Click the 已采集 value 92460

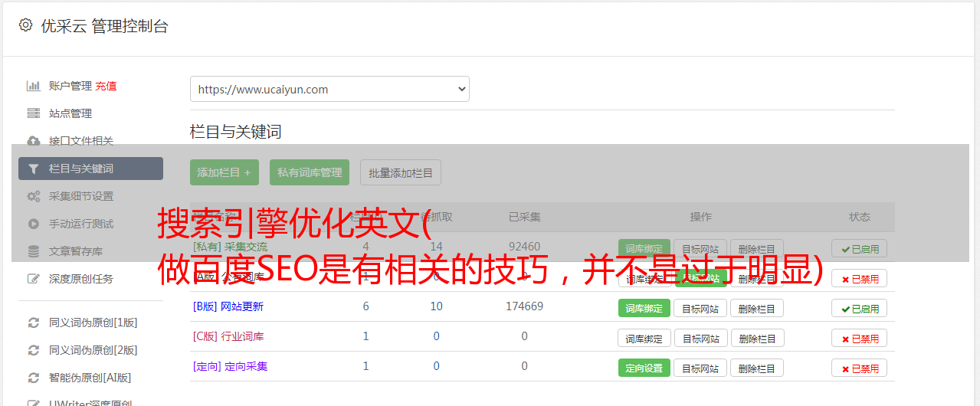[524, 247]
